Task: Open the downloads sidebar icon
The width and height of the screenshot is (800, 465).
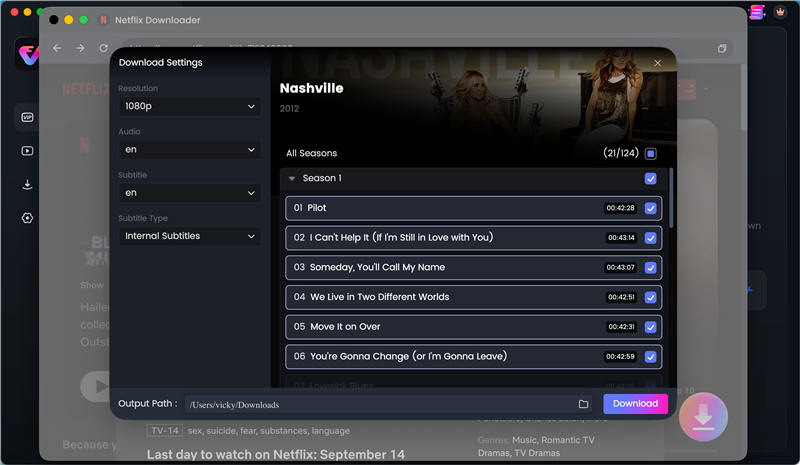Action: click(28, 184)
